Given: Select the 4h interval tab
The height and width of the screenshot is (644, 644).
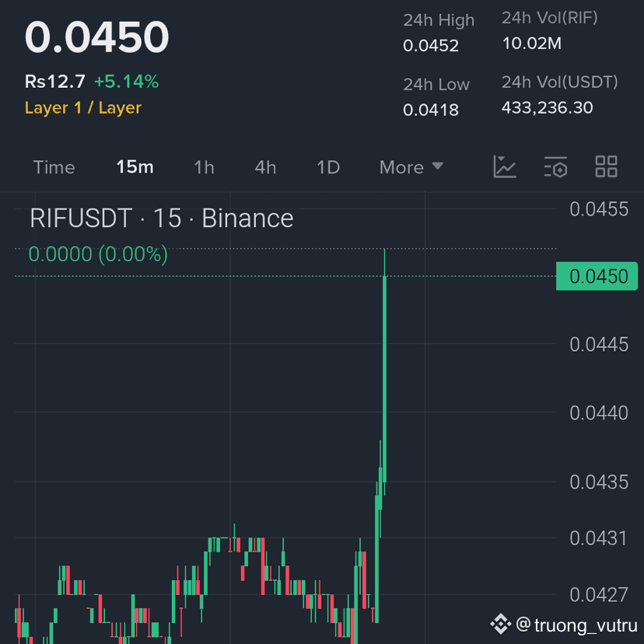Looking at the screenshot, I should [265, 167].
